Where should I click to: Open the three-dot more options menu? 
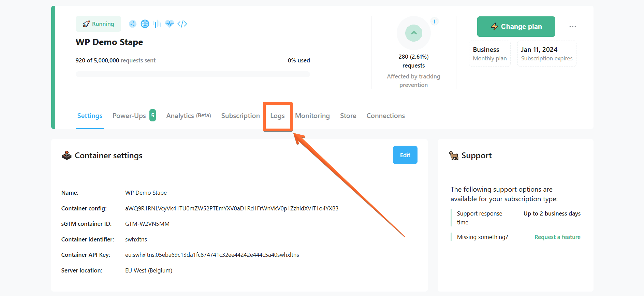[572, 27]
